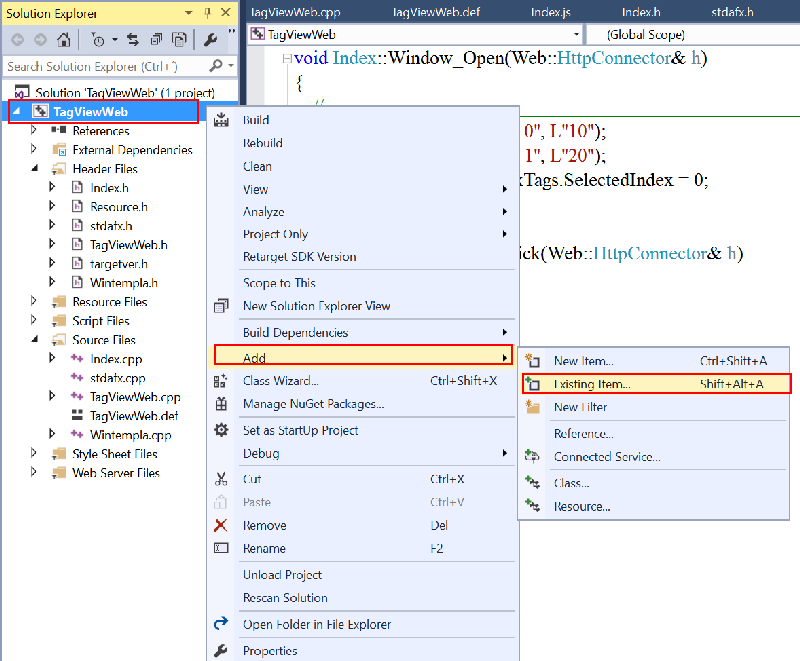The height and width of the screenshot is (661, 800).
Task: Choose Class Wizard menu entry
Action: pyautogui.click(x=363, y=381)
